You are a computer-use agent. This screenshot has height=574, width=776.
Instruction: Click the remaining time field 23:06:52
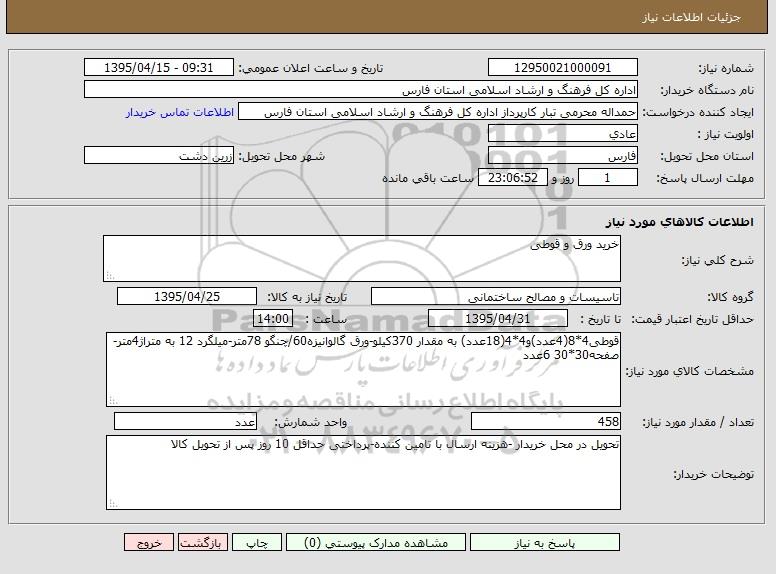point(513,178)
